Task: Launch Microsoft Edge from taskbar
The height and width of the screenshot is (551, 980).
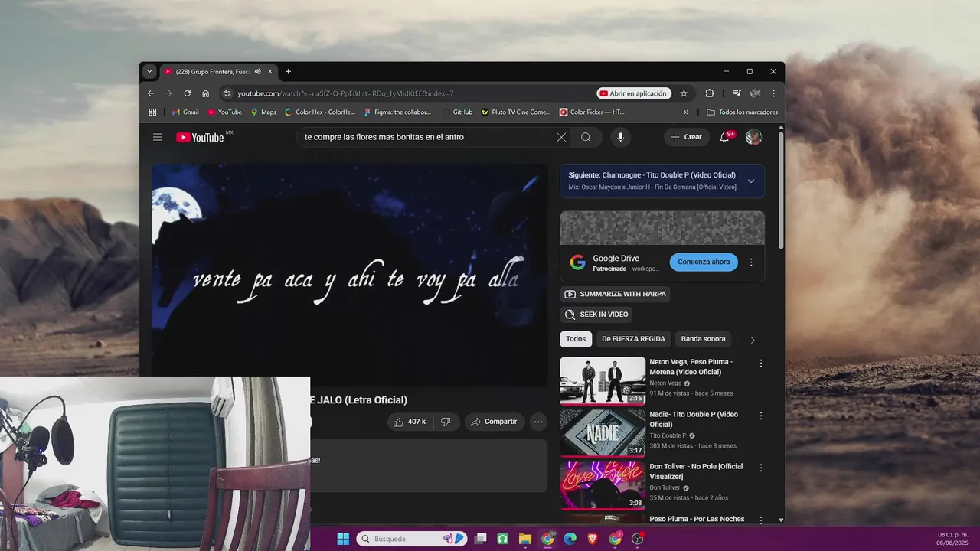Action: point(570,539)
